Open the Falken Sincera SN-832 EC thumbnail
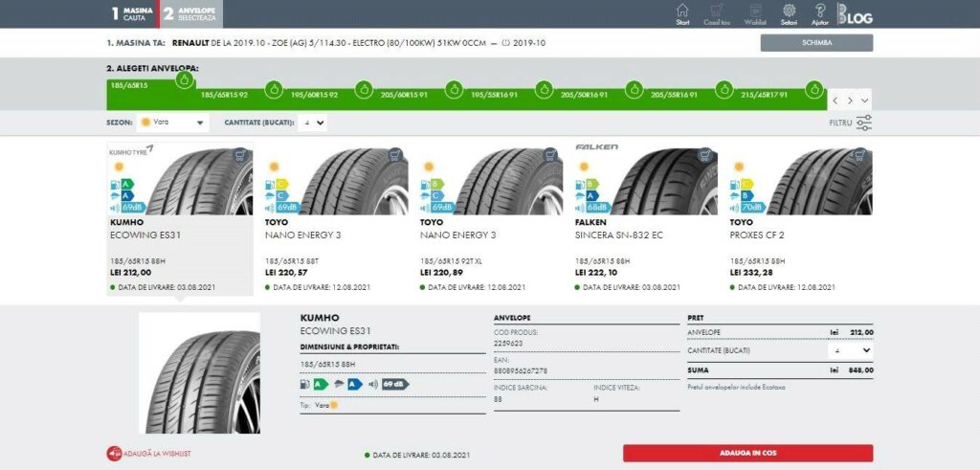This screenshot has height=470, width=980. pyautogui.click(x=664, y=182)
